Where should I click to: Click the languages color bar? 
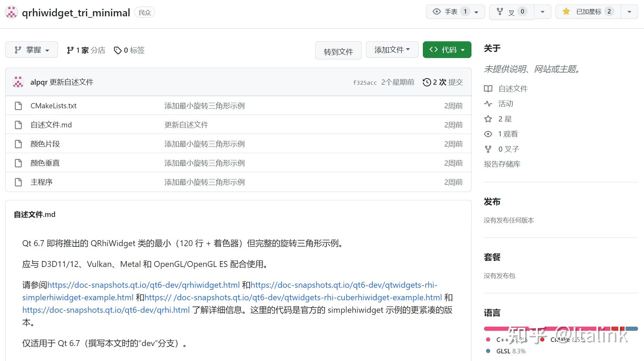pyautogui.click(x=561, y=329)
